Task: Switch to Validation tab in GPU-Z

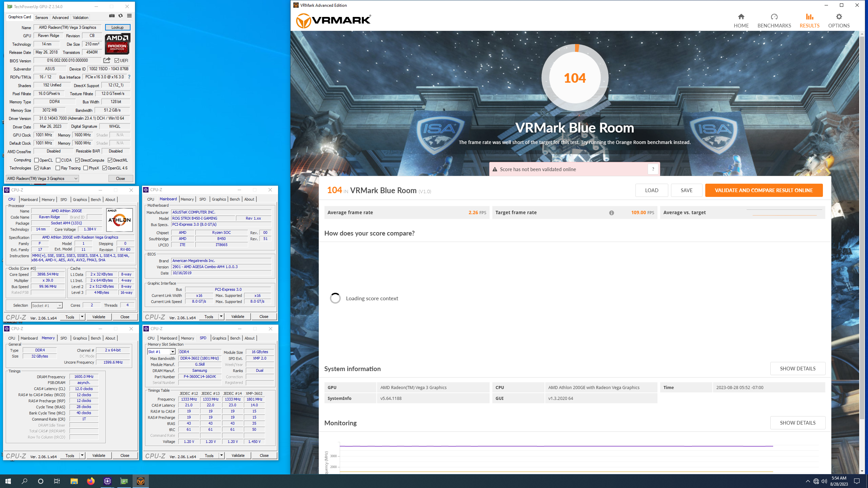Action: pos(81,18)
